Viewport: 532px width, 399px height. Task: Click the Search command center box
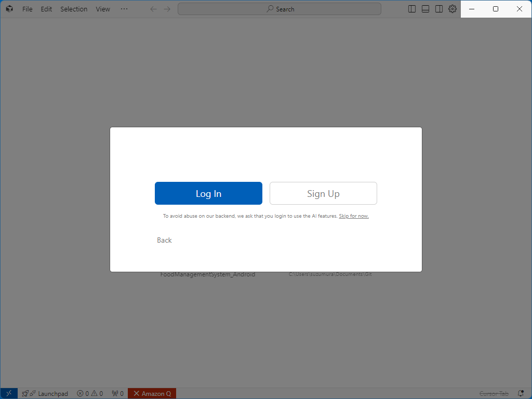coord(280,9)
